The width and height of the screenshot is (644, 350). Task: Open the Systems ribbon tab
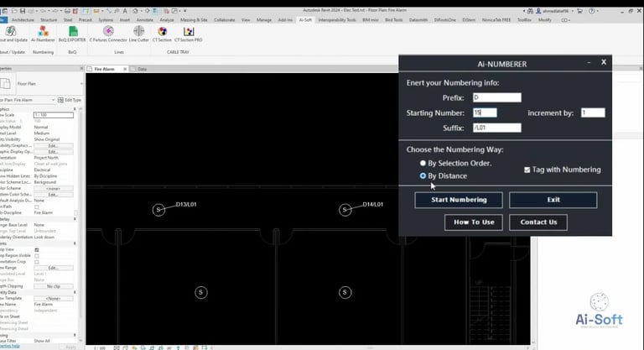(106, 20)
